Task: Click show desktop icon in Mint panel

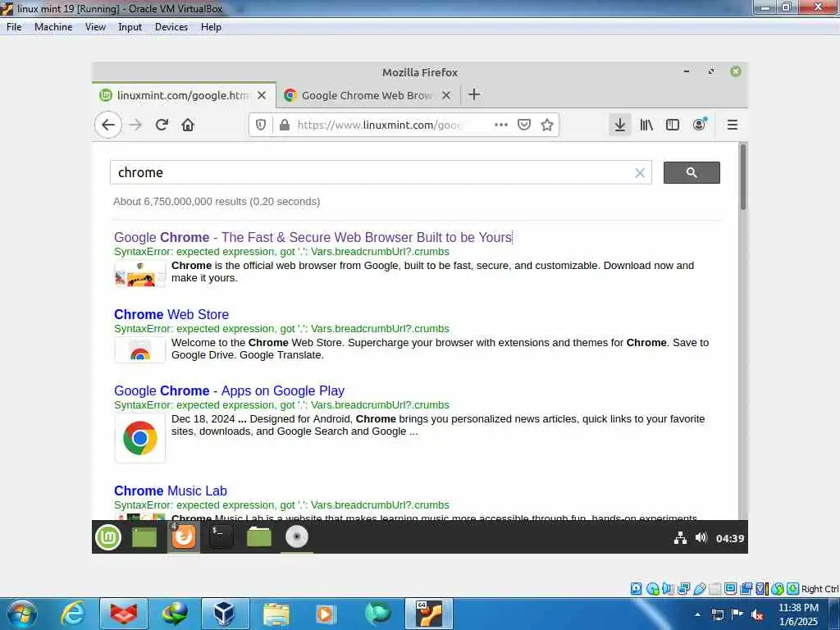Action: tap(144, 537)
